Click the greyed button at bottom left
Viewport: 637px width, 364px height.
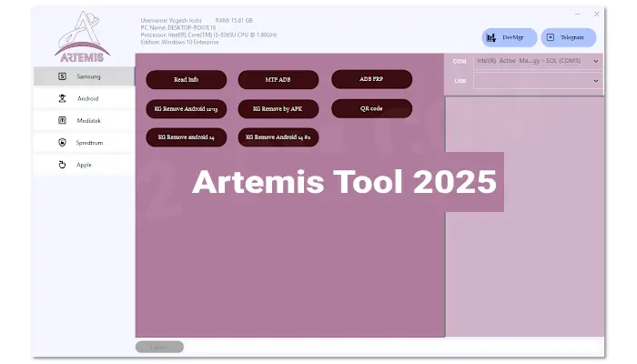pyautogui.click(x=159, y=347)
